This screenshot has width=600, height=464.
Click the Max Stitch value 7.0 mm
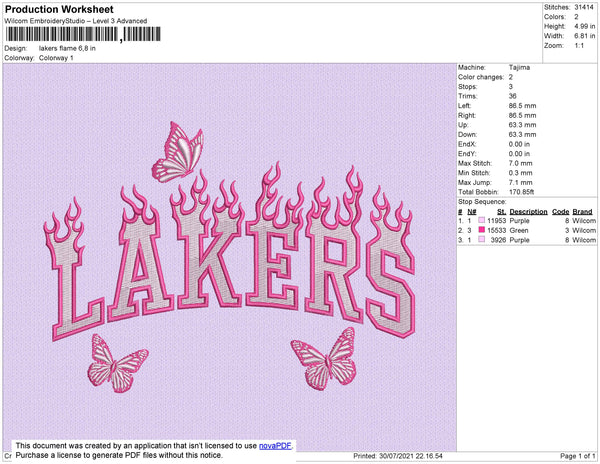(x=520, y=163)
